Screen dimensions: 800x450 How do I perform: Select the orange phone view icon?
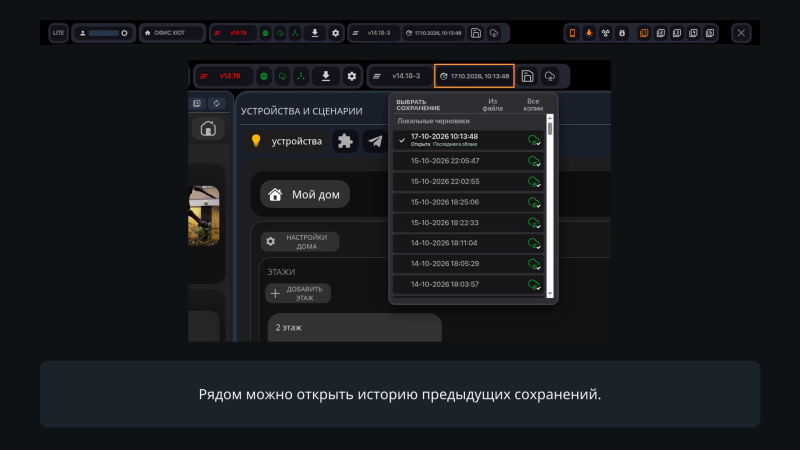572,33
